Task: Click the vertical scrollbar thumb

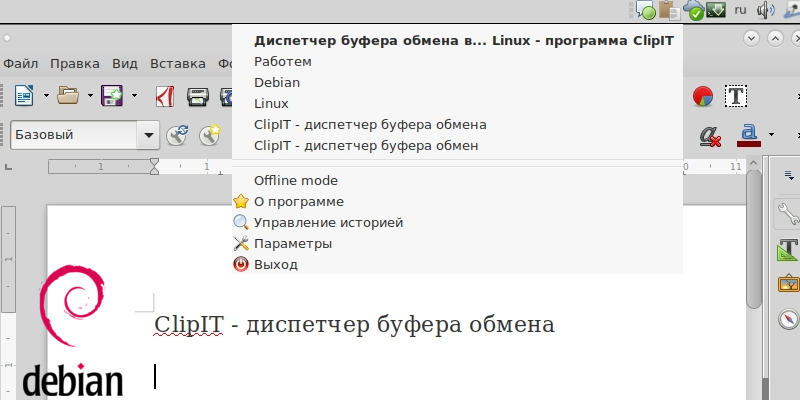Action: coord(754,239)
